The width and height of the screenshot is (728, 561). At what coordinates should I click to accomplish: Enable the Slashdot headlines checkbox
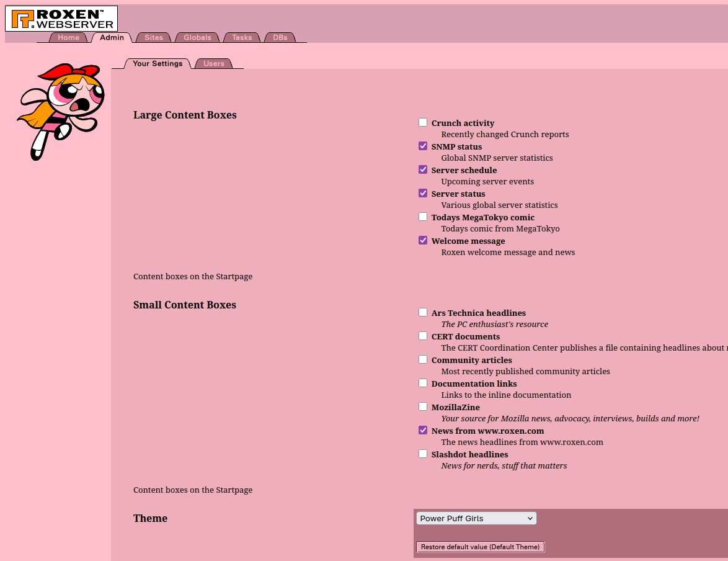click(x=423, y=454)
